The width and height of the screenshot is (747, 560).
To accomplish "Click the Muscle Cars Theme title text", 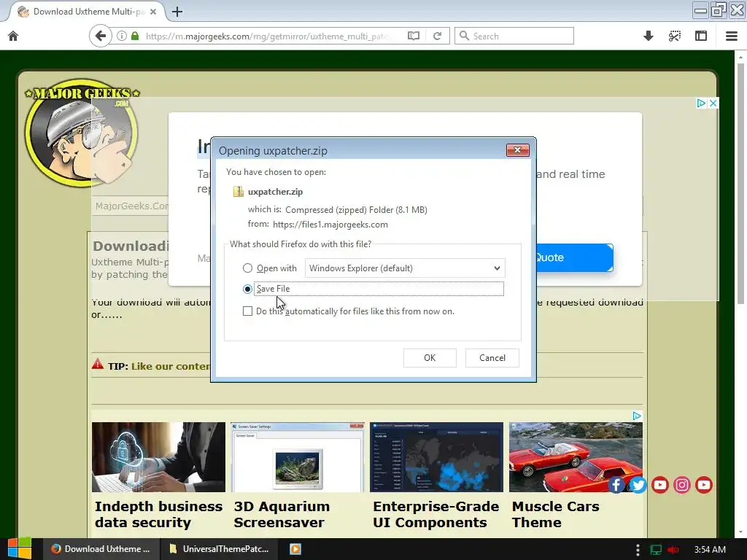I will coord(555,514).
